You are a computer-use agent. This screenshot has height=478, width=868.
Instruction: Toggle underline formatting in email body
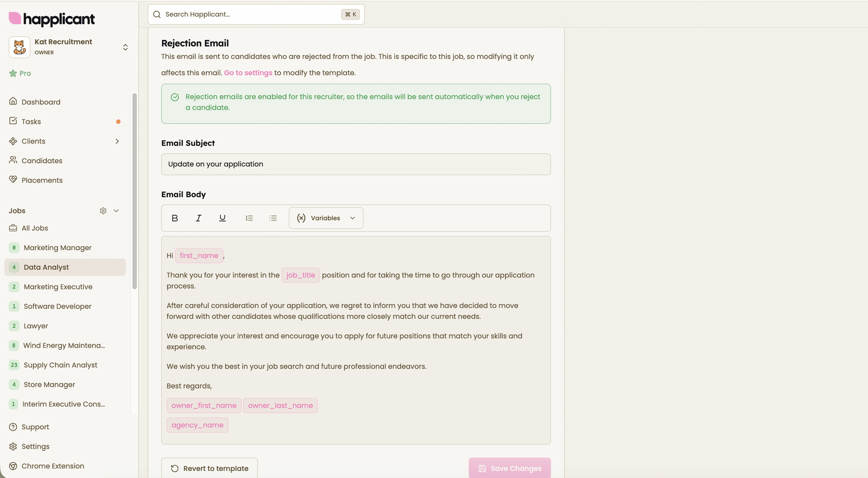click(222, 218)
